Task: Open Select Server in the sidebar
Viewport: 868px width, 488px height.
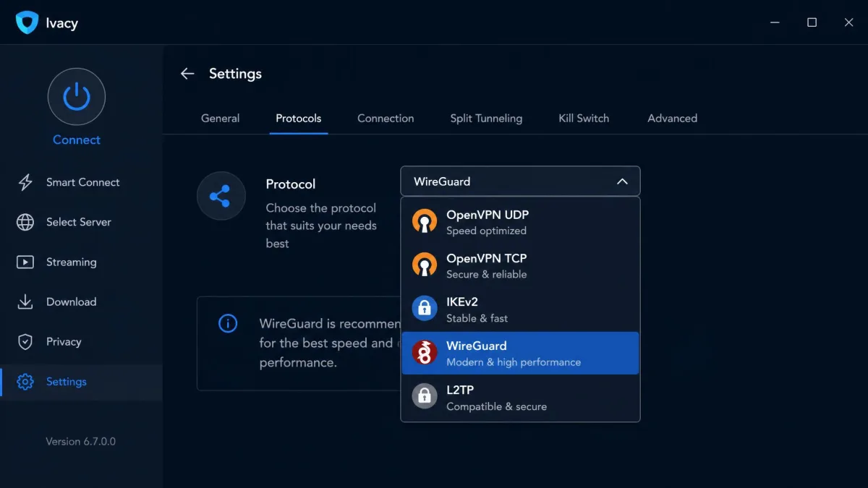Action: [x=81, y=222]
